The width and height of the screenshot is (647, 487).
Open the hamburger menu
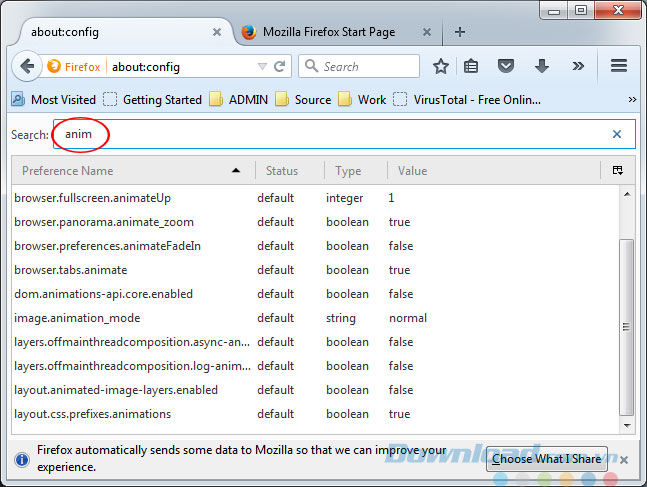click(x=618, y=67)
